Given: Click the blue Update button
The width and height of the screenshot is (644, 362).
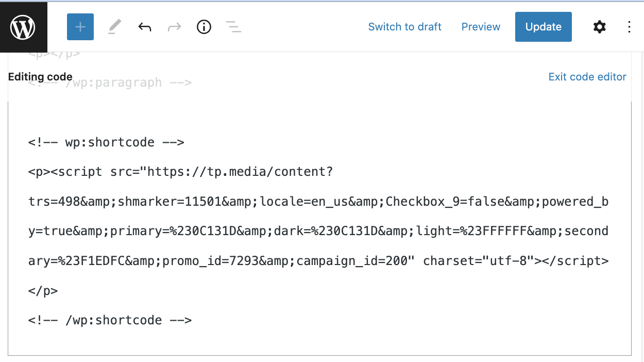Looking at the screenshot, I should click(x=544, y=27).
